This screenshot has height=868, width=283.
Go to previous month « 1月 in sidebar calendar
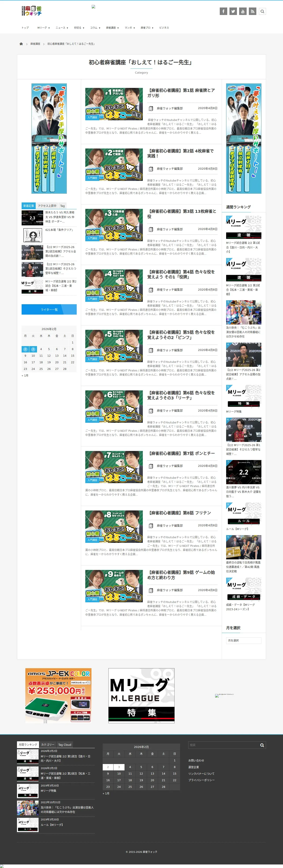click(x=25, y=375)
